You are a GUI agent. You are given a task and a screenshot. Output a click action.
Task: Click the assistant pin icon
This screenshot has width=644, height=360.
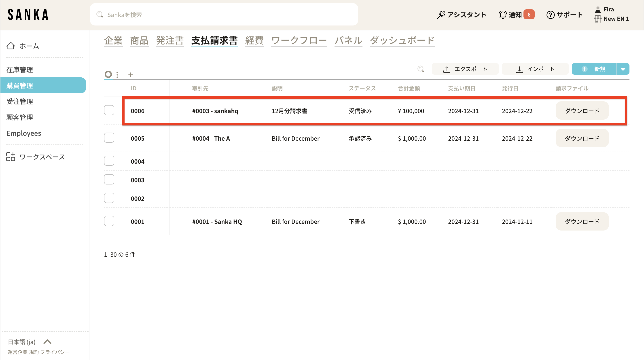441,15
